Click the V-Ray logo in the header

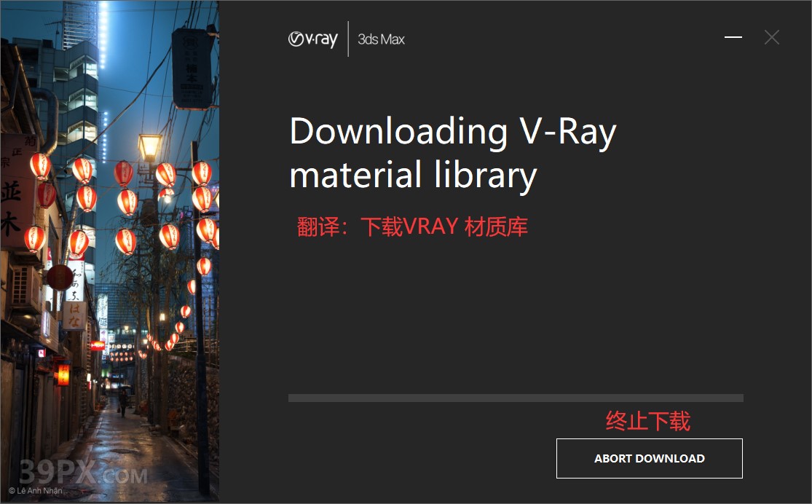pyautogui.click(x=313, y=39)
